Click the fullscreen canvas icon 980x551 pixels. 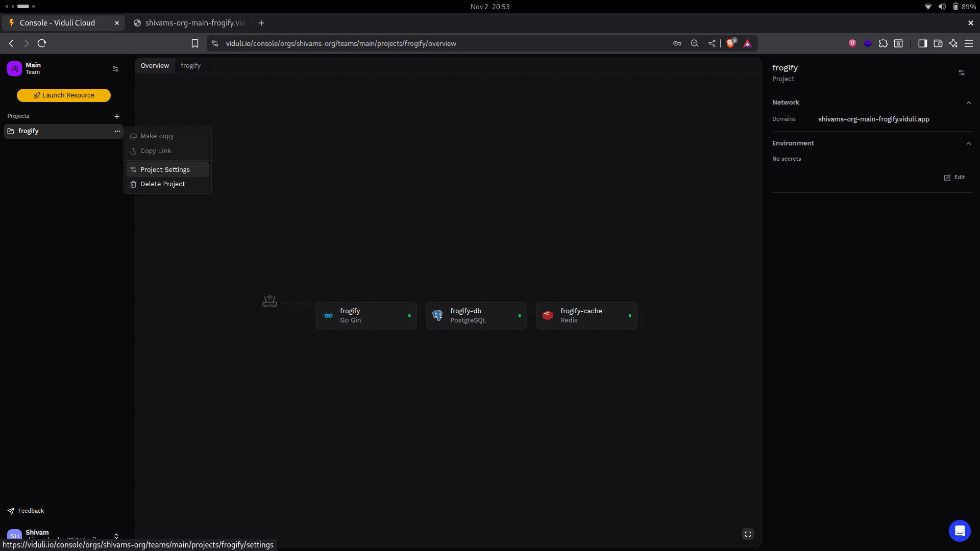[748, 534]
